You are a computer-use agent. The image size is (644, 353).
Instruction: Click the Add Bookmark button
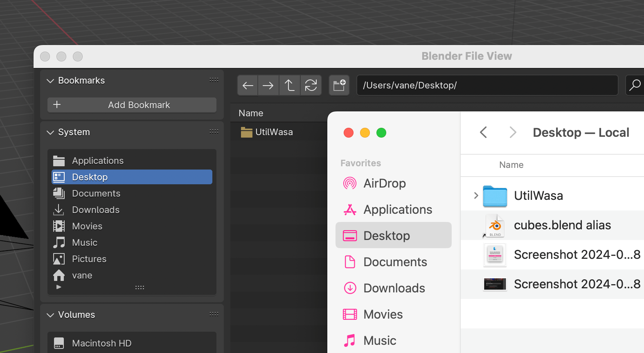[132, 105]
